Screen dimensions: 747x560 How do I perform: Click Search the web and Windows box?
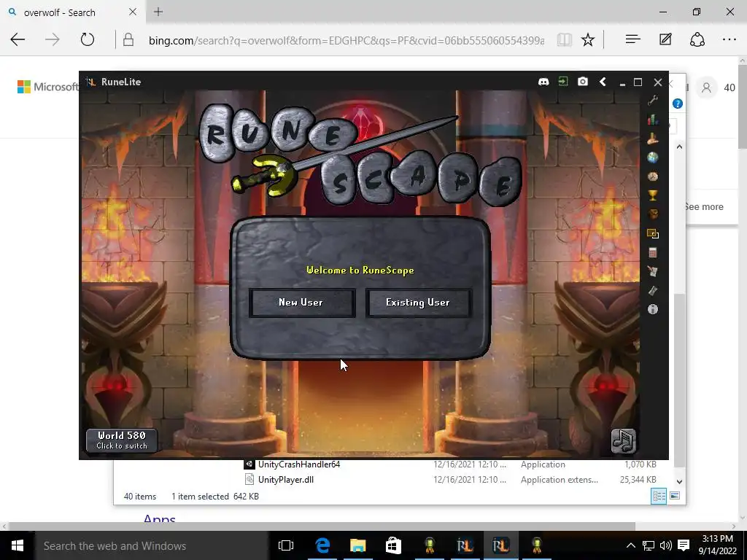pyautogui.click(x=152, y=545)
